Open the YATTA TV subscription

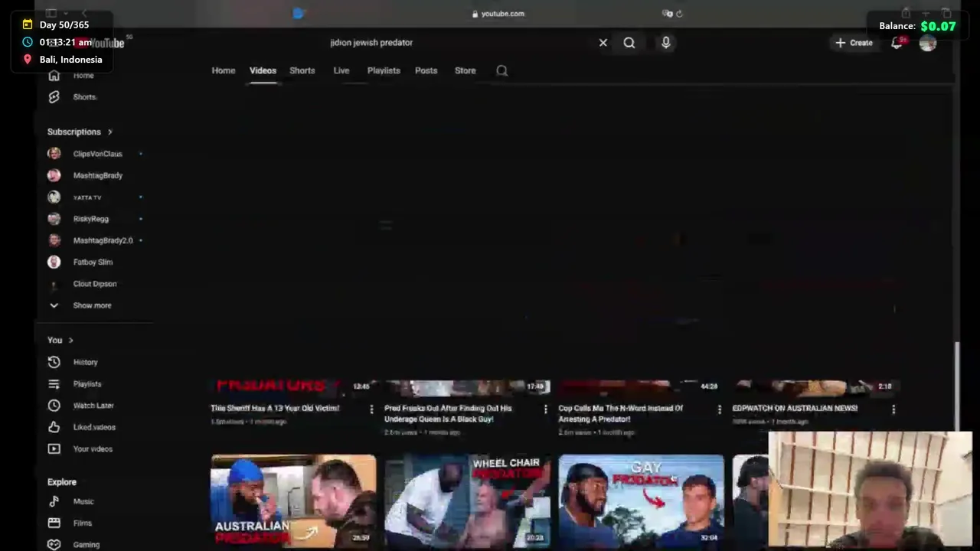click(x=87, y=197)
